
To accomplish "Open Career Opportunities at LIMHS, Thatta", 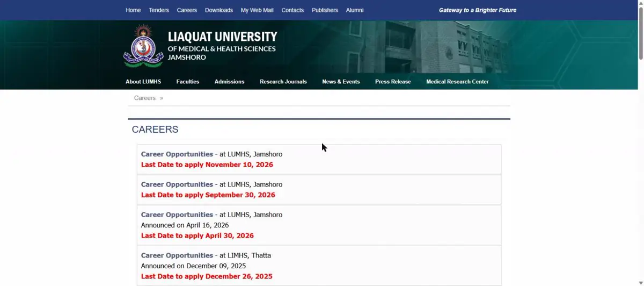I will (177, 255).
